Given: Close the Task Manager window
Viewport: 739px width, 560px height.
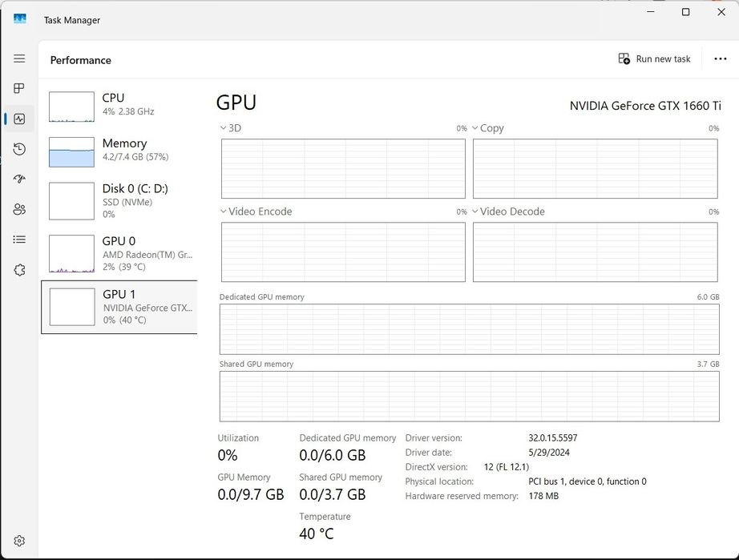Looking at the screenshot, I should click(x=721, y=12).
